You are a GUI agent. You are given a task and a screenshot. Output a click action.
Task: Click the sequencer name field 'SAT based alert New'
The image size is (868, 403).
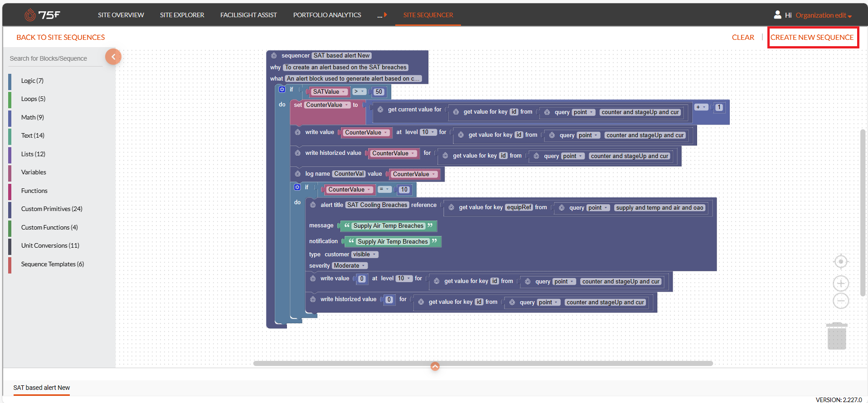coord(342,56)
